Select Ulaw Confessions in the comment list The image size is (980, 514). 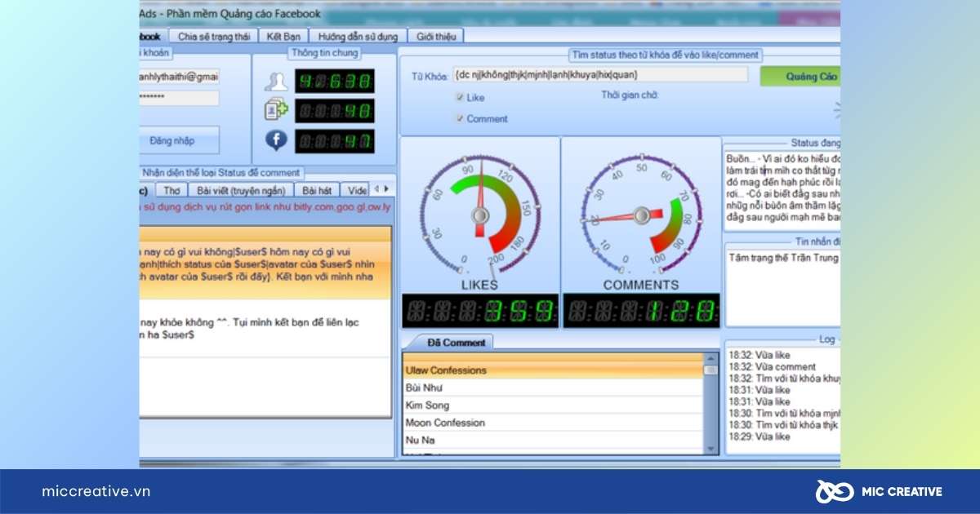pos(553,370)
